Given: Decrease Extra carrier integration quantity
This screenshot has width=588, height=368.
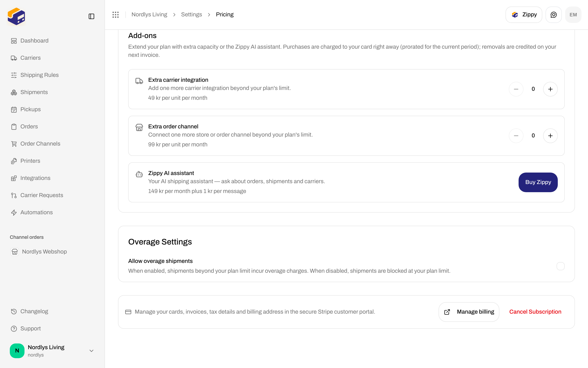Looking at the screenshot, I should [516, 89].
